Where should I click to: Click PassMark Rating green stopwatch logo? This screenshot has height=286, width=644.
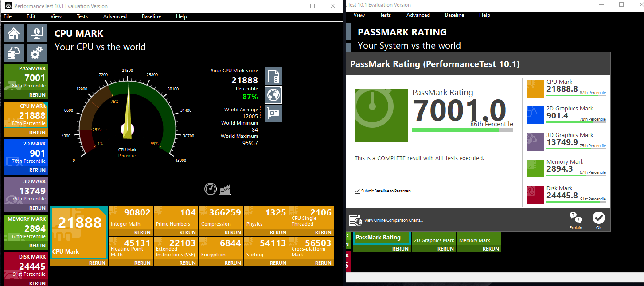click(381, 115)
